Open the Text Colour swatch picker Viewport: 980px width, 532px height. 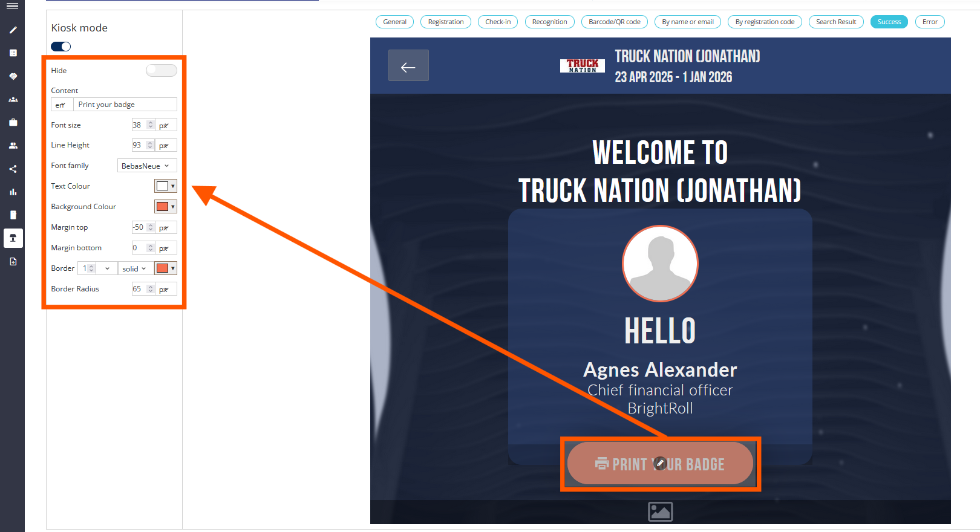coord(165,186)
